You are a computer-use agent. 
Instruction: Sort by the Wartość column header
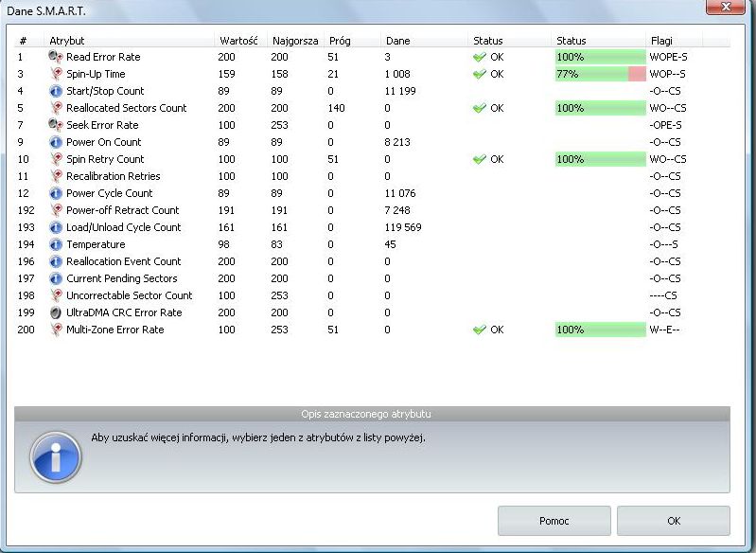237,41
